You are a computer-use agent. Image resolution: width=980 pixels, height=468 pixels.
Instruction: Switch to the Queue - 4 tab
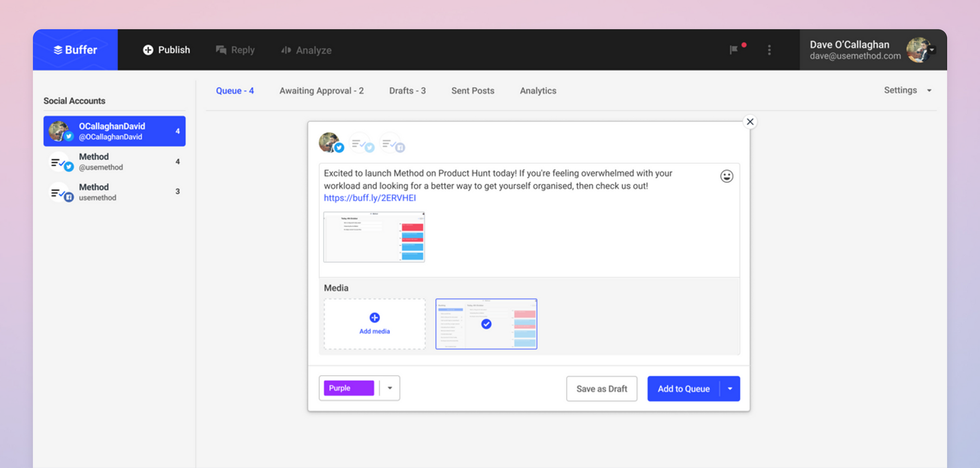(x=235, y=91)
